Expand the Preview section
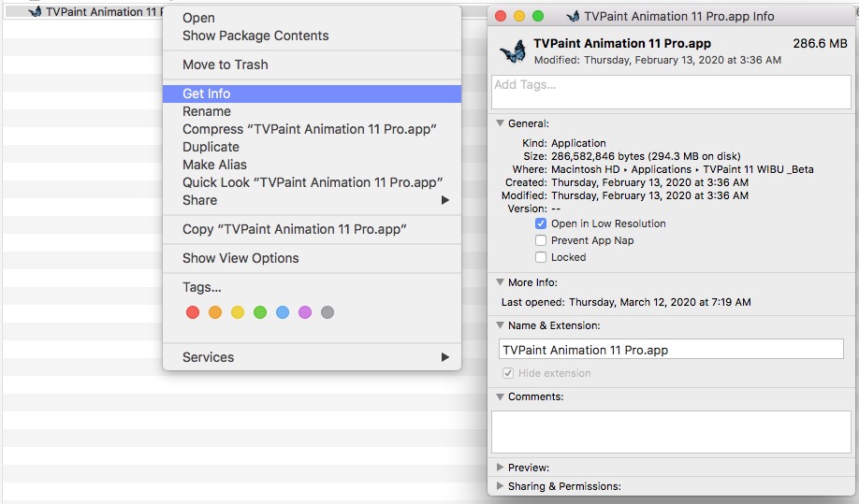Viewport: 859px width, 504px height. 500,468
